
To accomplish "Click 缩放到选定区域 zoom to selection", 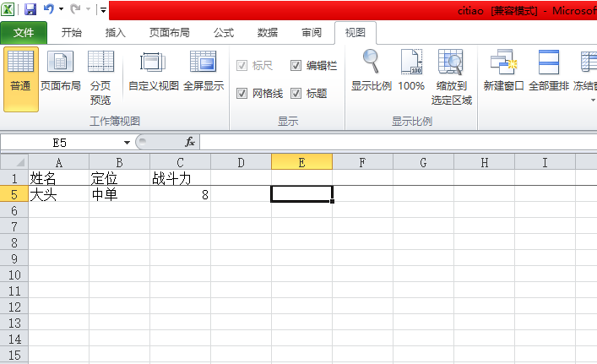I will point(452,78).
